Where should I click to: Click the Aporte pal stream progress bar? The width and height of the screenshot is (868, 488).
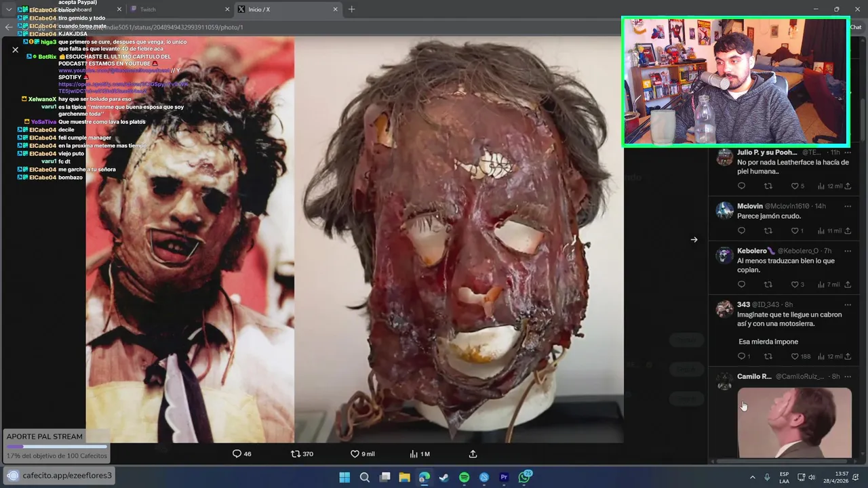(x=57, y=447)
